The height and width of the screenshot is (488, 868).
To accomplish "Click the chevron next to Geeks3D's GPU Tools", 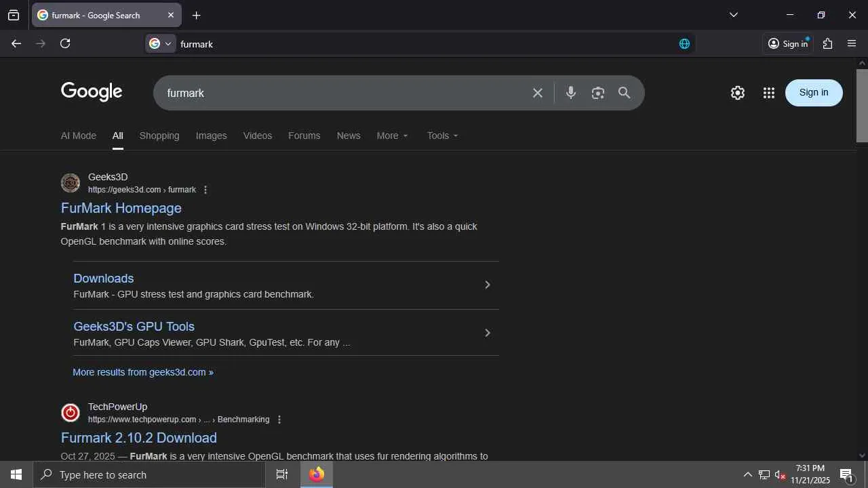I will coord(487,333).
